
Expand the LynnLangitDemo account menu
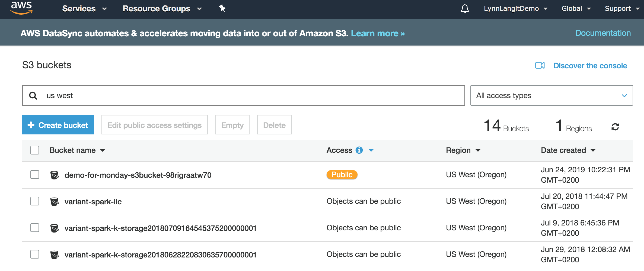[x=516, y=9]
